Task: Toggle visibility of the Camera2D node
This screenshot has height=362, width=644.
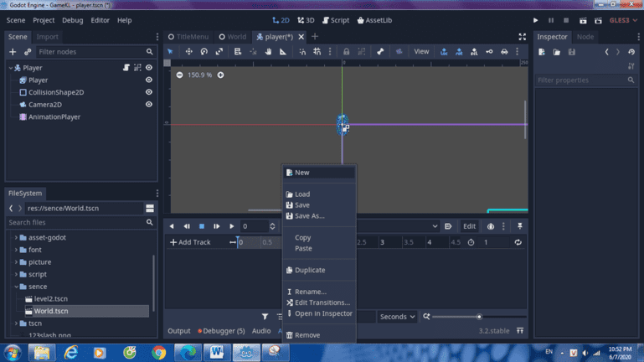Action: [x=149, y=105]
